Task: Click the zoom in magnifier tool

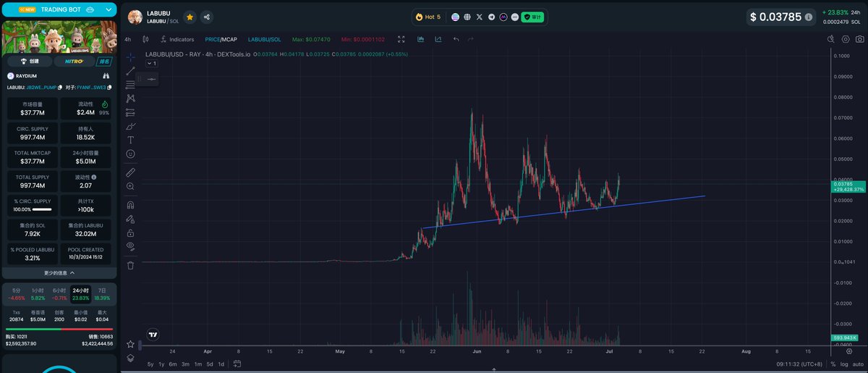Action: (x=130, y=186)
